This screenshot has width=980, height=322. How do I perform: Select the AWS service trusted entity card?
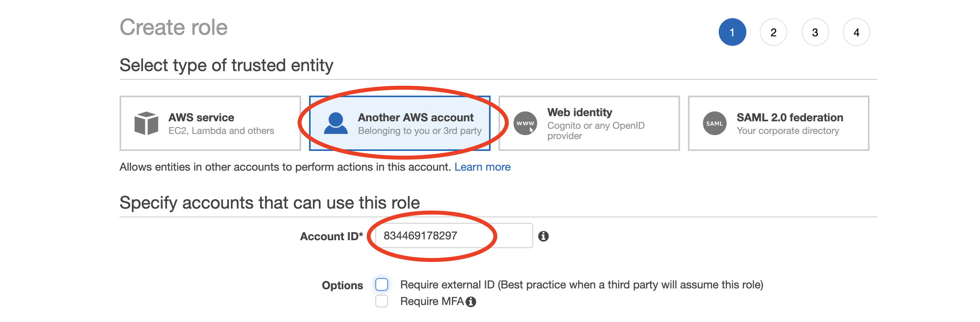click(210, 123)
